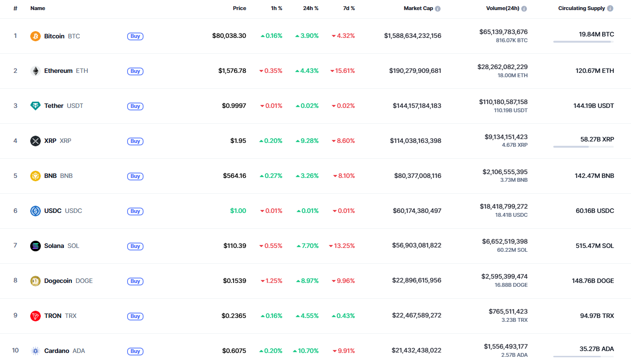Click XRP's circulating supply progress bar
631x364 pixels.
[583, 147]
